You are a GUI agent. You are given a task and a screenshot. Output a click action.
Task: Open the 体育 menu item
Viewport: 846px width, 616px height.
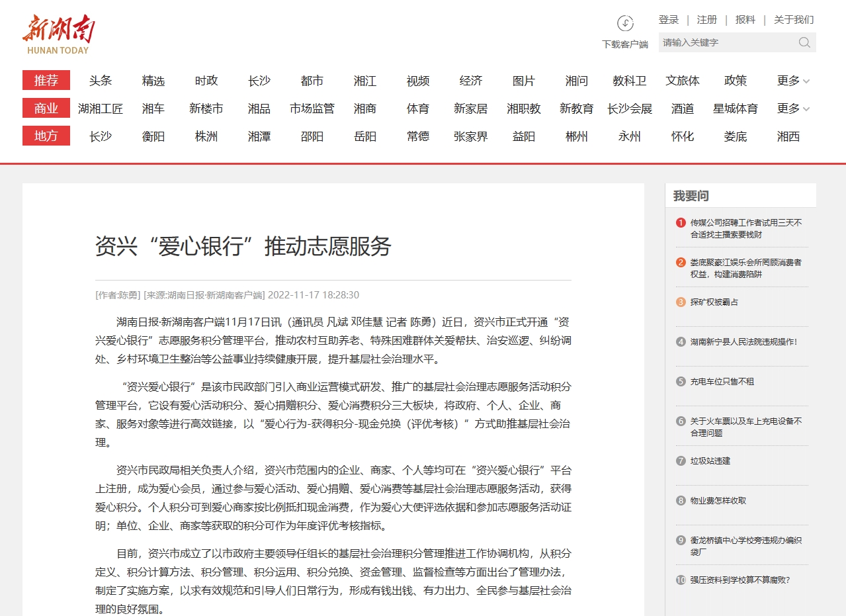coord(418,109)
